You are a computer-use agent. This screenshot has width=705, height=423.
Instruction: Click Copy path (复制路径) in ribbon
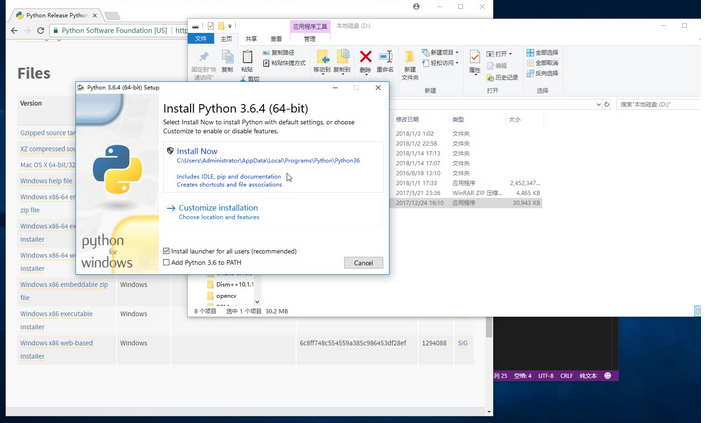pos(278,53)
